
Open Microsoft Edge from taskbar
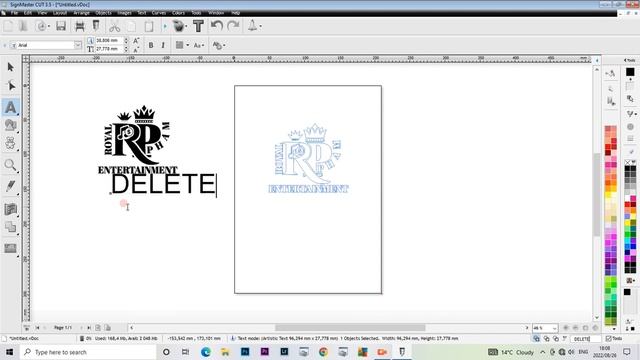(x=206, y=352)
